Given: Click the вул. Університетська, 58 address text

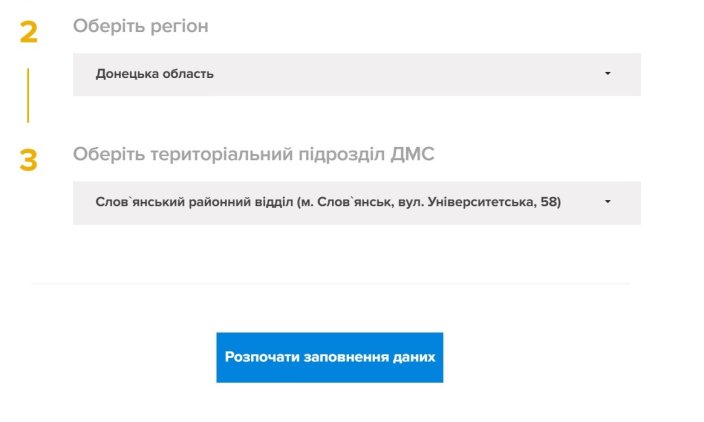Looking at the screenshot, I should (480, 202).
